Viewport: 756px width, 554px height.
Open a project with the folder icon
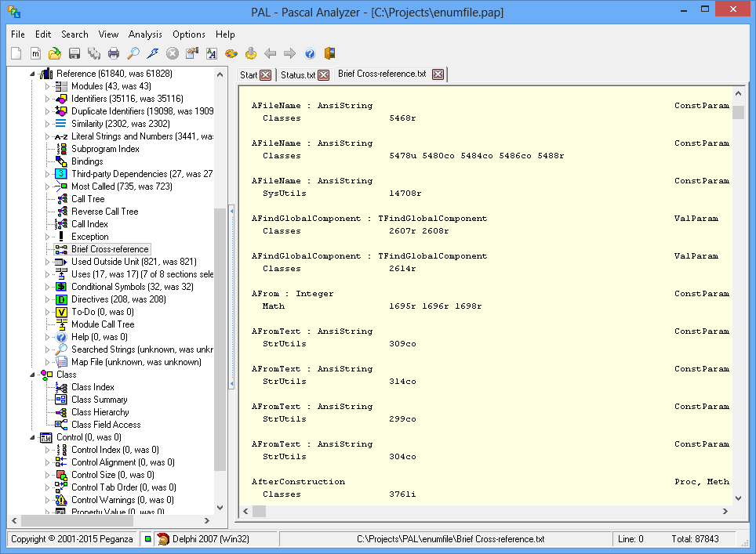click(x=55, y=53)
